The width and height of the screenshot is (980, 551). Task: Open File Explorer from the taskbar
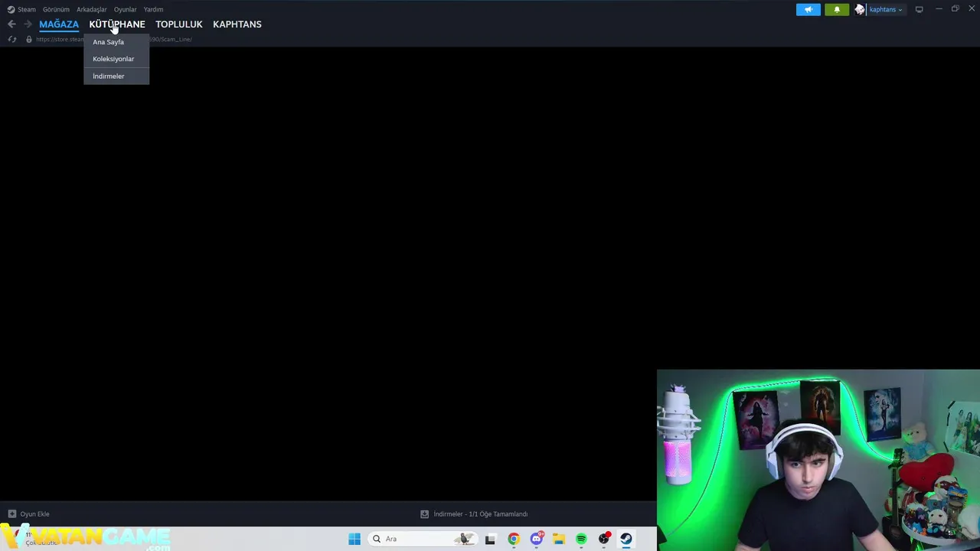point(559,539)
